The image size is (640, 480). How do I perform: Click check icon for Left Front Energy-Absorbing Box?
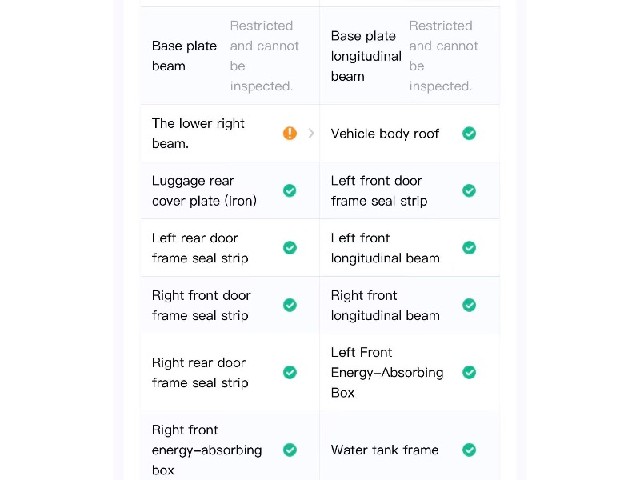[x=469, y=372]
